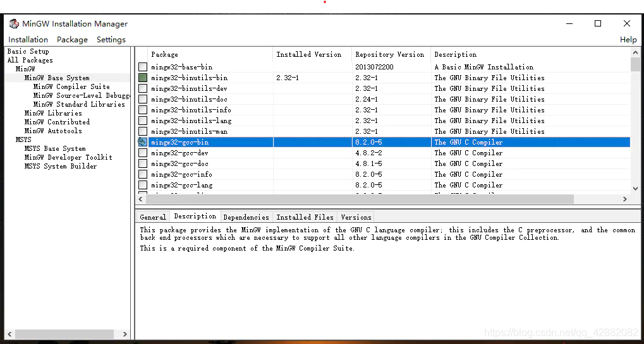Close the MinGW Installation Manager window
644x344 pixels.
[627, 23]
